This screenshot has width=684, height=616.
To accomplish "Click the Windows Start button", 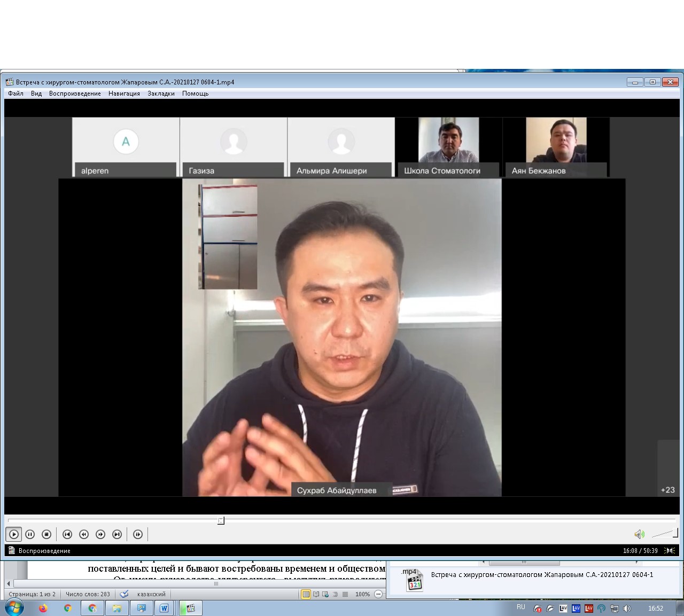I will pos(13,608).
